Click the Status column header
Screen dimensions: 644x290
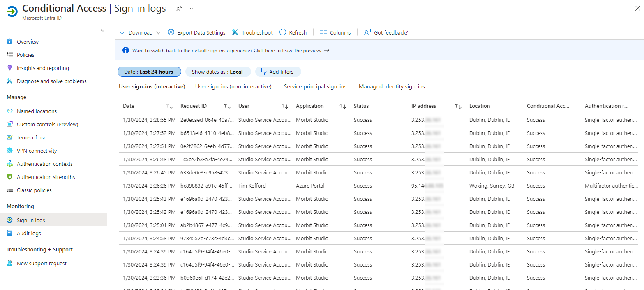[361, 106]
